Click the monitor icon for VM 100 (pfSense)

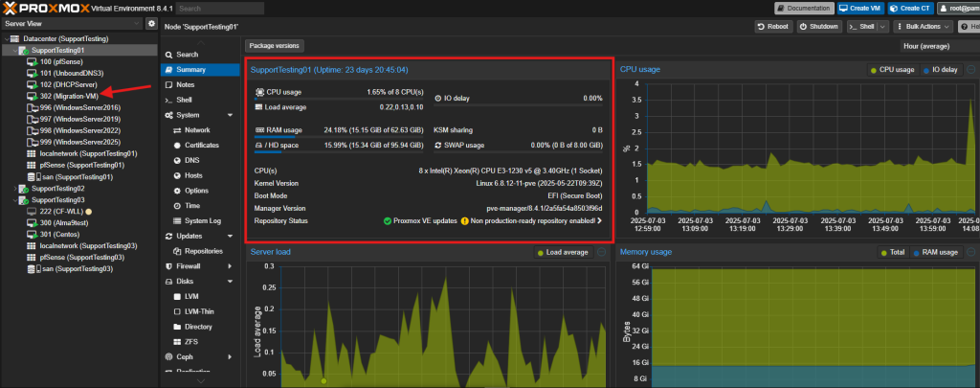pos(33,62)
